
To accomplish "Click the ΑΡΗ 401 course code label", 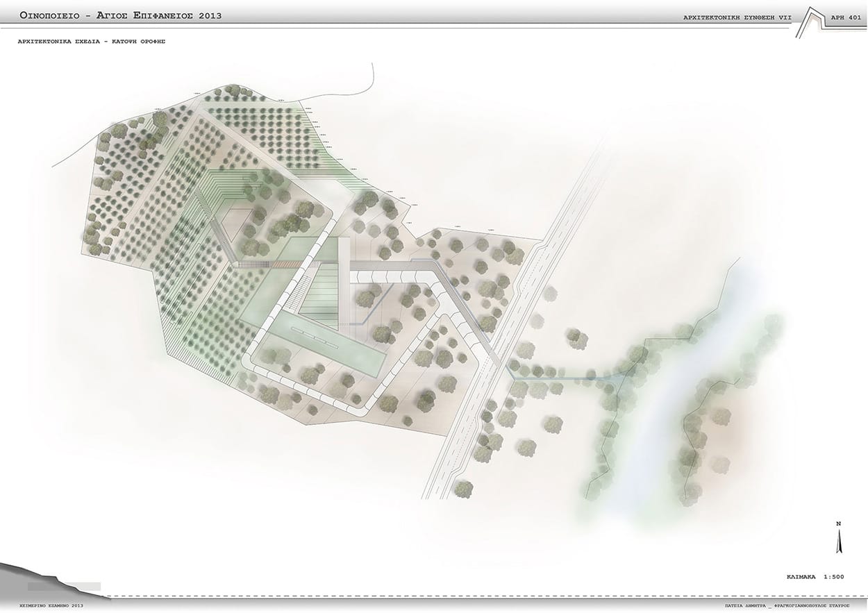I will [846, 17].
